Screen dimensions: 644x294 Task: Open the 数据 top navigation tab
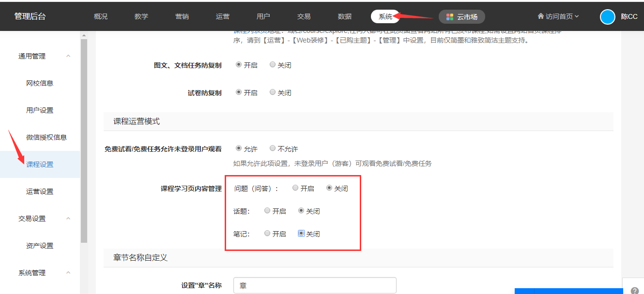pos(345,16)
